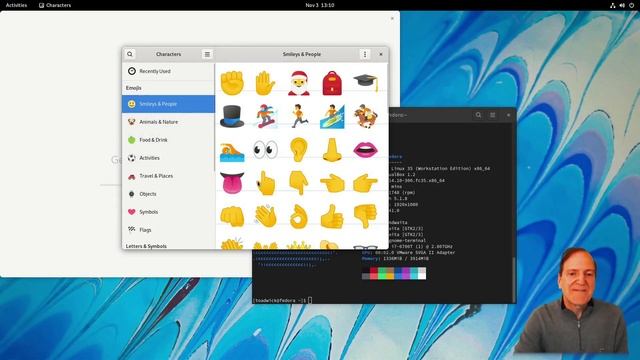
Task: Show the Flags category
Action: 168,230
